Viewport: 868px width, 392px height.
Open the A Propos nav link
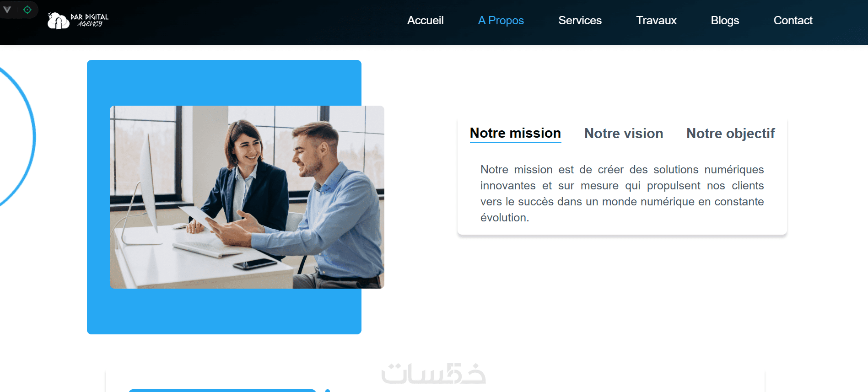point(501,21)
